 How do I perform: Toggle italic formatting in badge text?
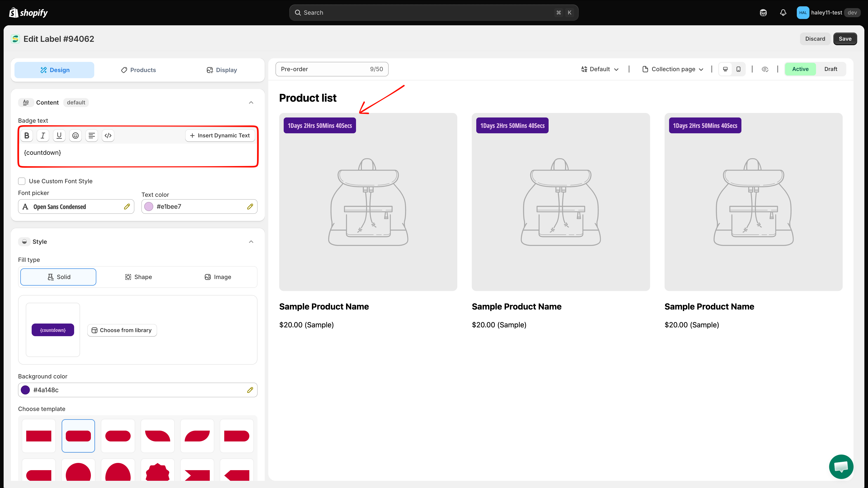click(43, 135)
